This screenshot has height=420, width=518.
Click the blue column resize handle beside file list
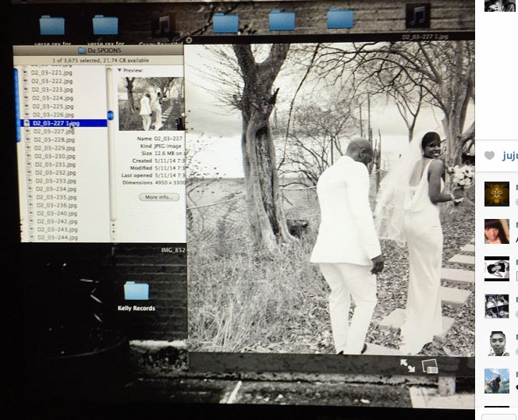(x=17, y=105)
